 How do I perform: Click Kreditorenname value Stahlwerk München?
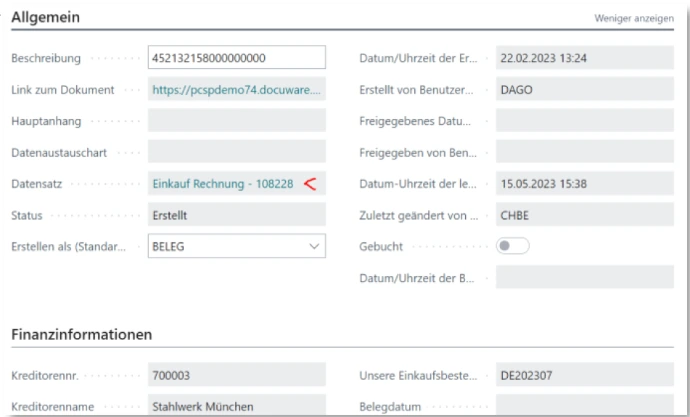click(x=237, y=406)
